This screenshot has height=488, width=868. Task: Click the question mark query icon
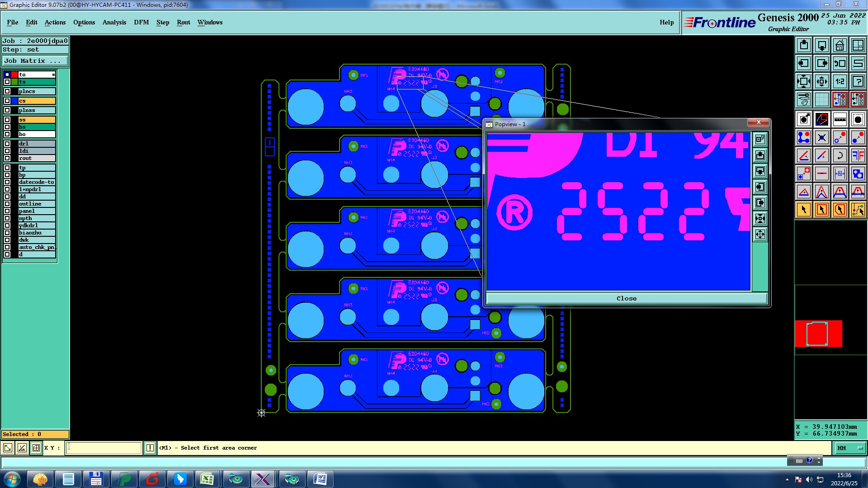point(858,81)
